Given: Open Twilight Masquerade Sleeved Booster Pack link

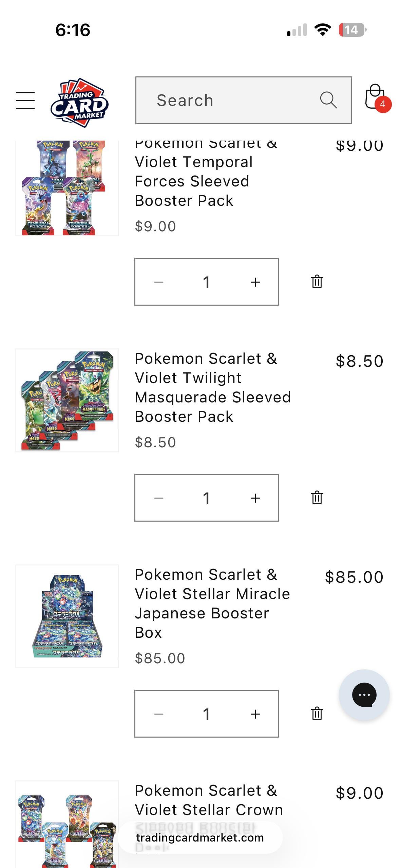Looking at the screenshot, I should coord(212,387).
